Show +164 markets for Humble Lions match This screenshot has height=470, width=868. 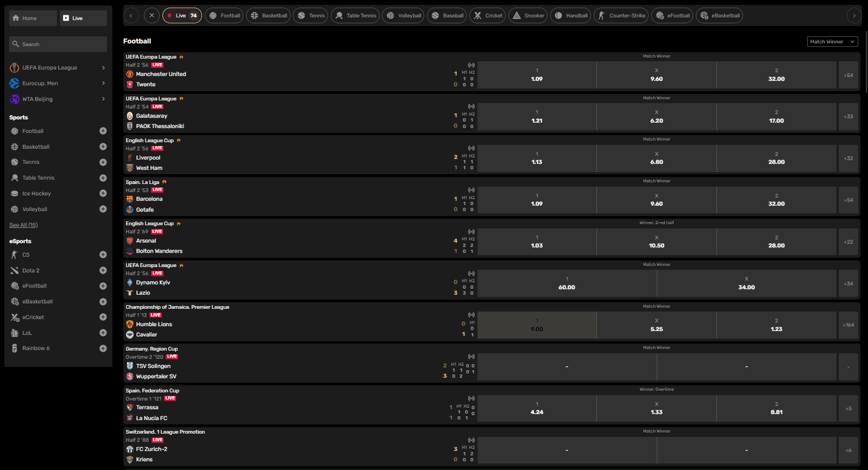848,325
